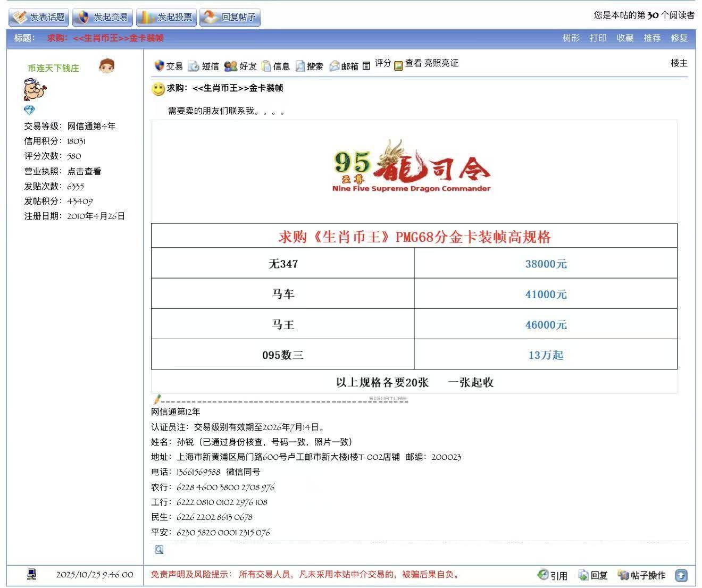Rate the post with 评分
The width and height of the screenshot is (702, 588).
coord(382,63)
